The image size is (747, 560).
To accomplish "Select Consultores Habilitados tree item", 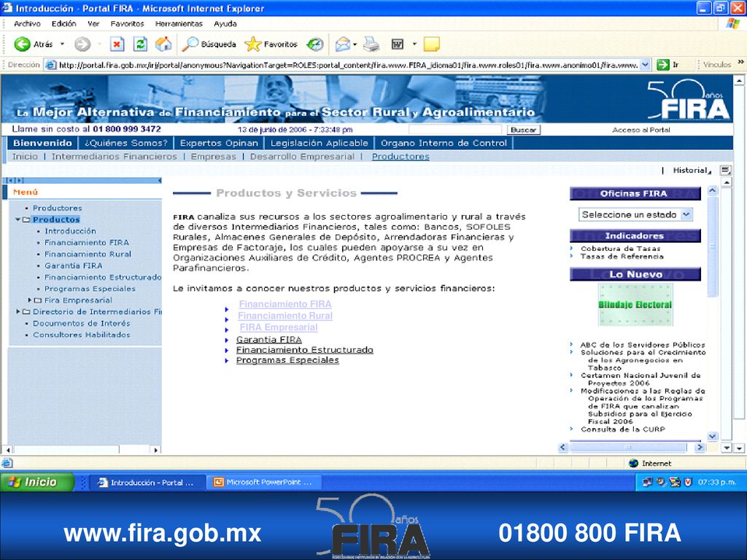I will 81,335.
